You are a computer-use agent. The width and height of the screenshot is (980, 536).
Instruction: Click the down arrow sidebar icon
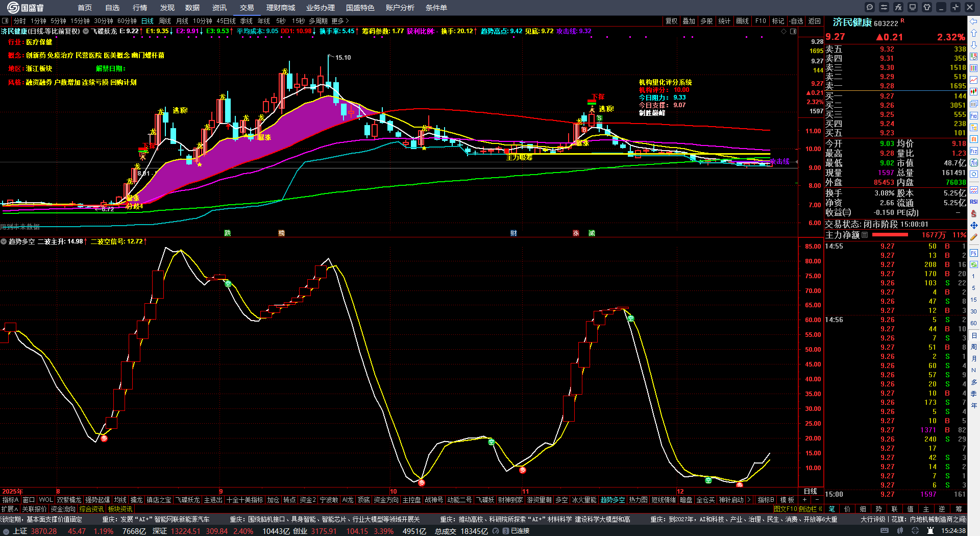974,44
